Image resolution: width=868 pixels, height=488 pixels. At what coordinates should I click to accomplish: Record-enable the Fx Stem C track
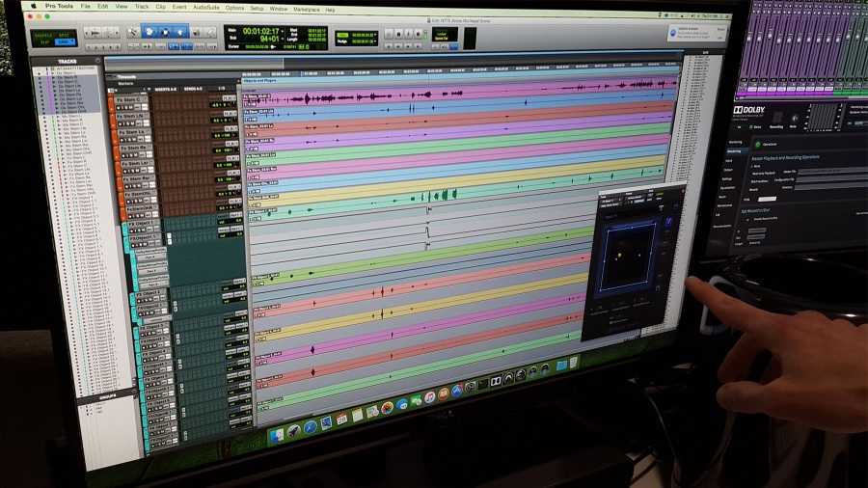pyautogui.click(x=121, y=107)
